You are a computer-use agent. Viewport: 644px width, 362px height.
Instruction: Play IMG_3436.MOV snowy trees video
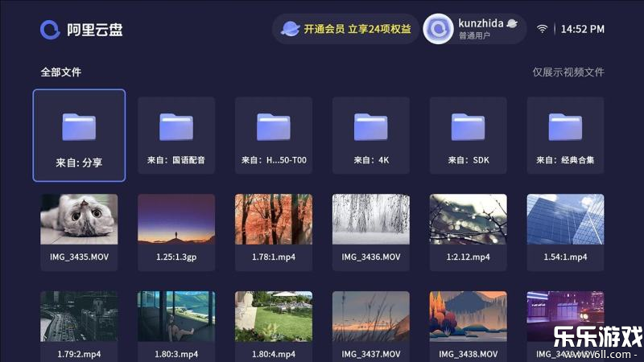coord(371,219)
